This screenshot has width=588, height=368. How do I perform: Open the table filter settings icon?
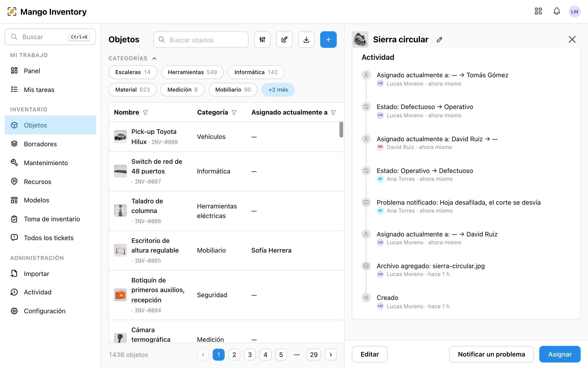coord(262,39)
